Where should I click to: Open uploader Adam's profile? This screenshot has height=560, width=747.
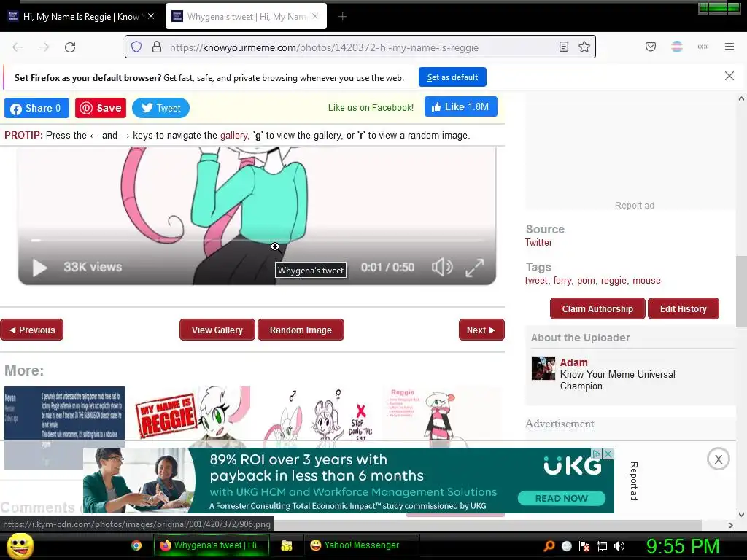point(573,362)
